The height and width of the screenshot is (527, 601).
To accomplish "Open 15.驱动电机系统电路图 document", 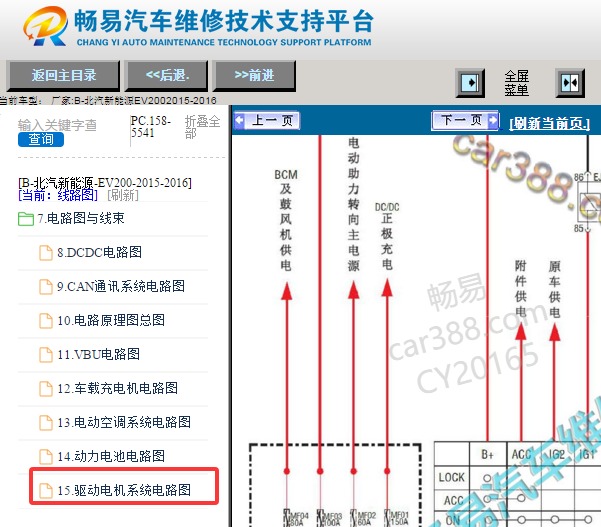I will click(x=124, y=490).
